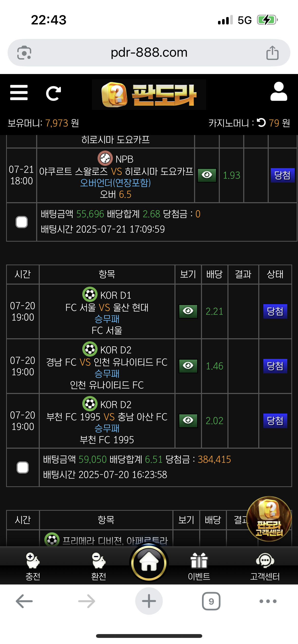Tap the floating 판도라 고객센터 badge
The height and width of the screenshot is (644, 298).
(269, 519)
